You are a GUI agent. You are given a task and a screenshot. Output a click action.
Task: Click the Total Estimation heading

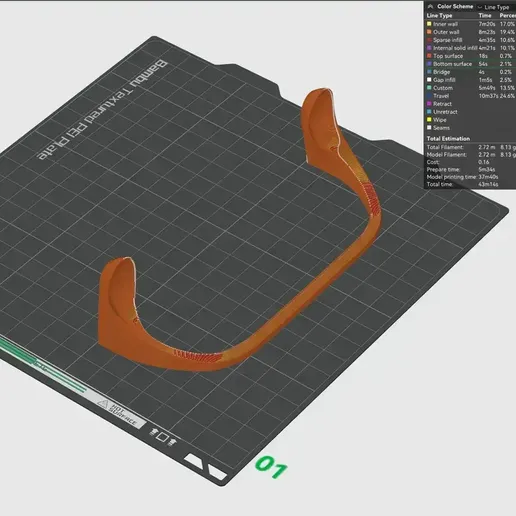point(448,139)
